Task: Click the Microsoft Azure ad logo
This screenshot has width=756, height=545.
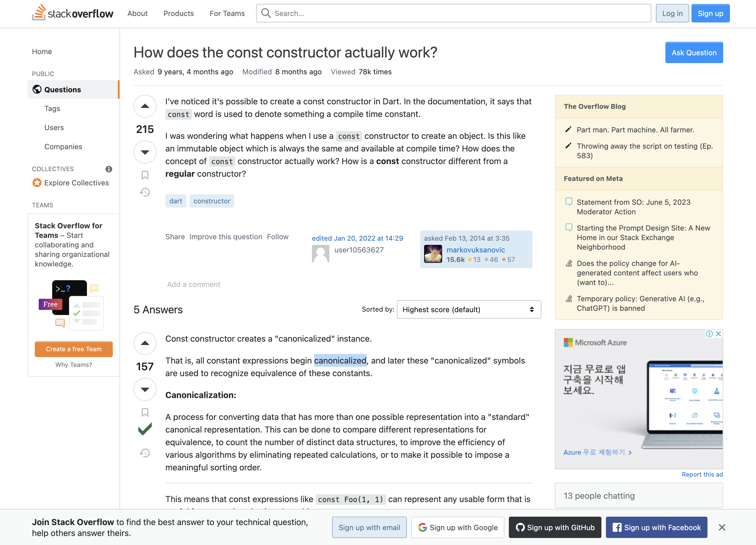Action: [595, 342]
